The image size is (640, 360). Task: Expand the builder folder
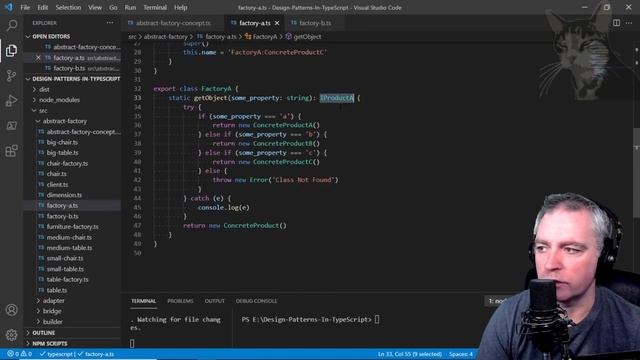pyautogui.click(x=72, y=322)
